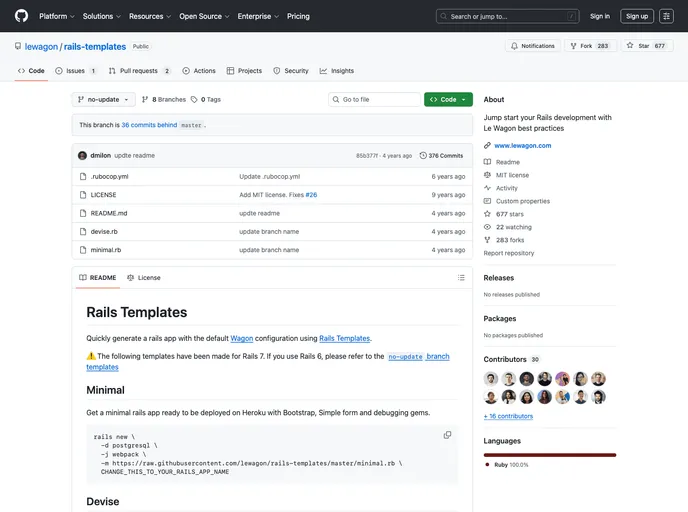The width and height of the screenshot is (688, 512).
Task: Click the Ruby language color bar
Action: (x=549, y=455)
